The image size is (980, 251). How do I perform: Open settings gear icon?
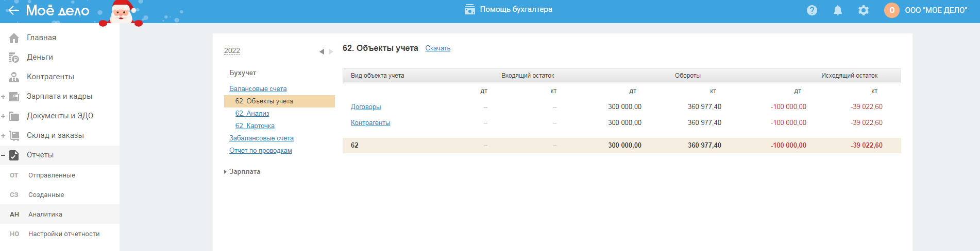point(864,10)
